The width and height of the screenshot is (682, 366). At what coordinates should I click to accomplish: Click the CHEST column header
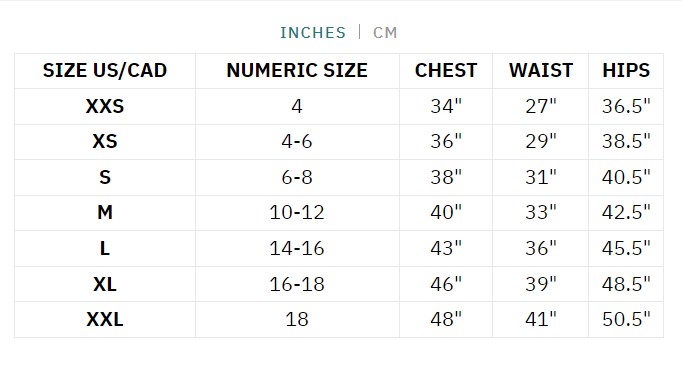point(446,71)
